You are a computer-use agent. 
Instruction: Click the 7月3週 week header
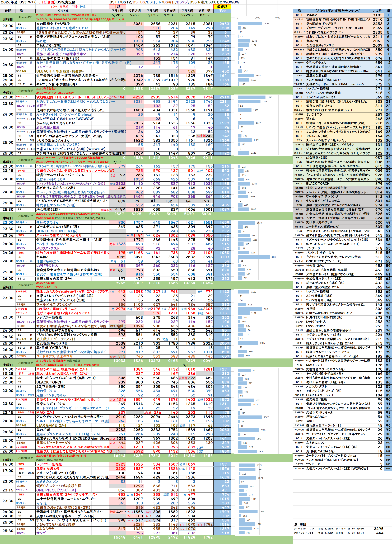(x=152, y=11)
